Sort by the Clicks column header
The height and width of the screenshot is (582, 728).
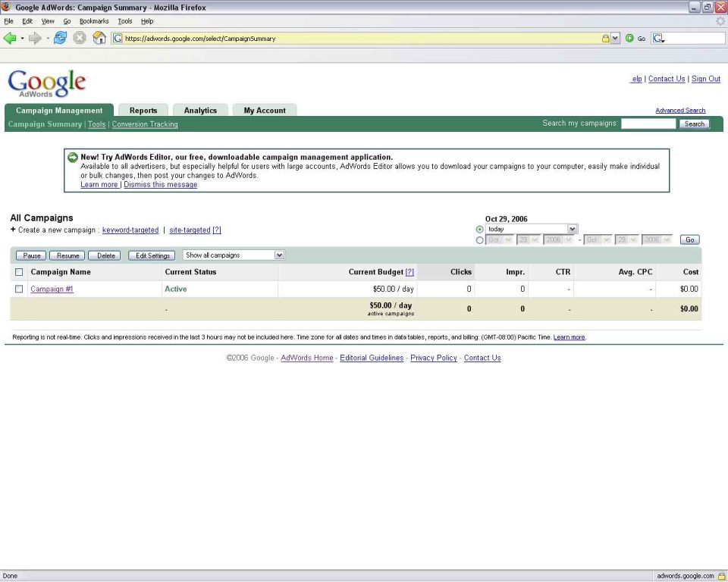460,272
